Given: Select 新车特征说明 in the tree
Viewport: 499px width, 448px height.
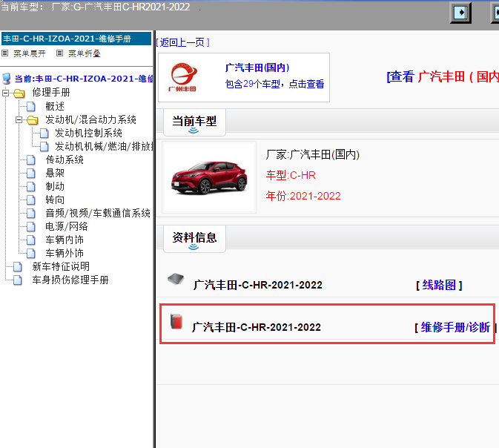Looking at the screenshot, I should 61,267.
